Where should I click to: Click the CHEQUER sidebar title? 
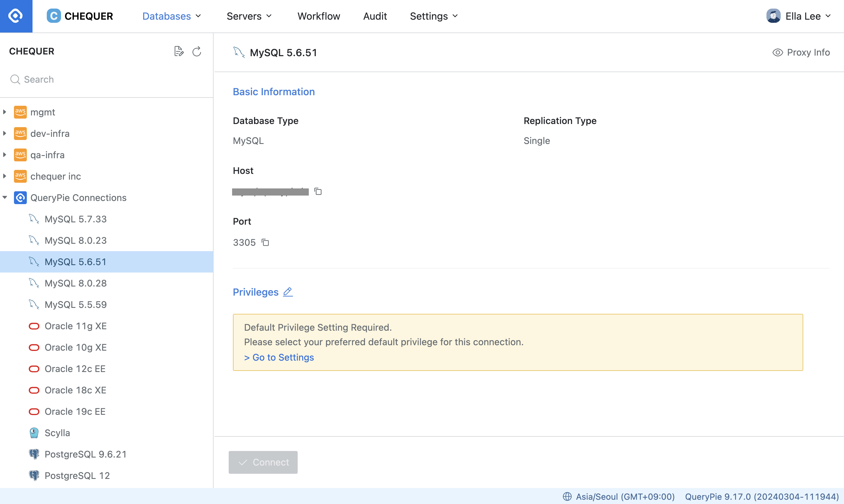[x=32, y=51]
